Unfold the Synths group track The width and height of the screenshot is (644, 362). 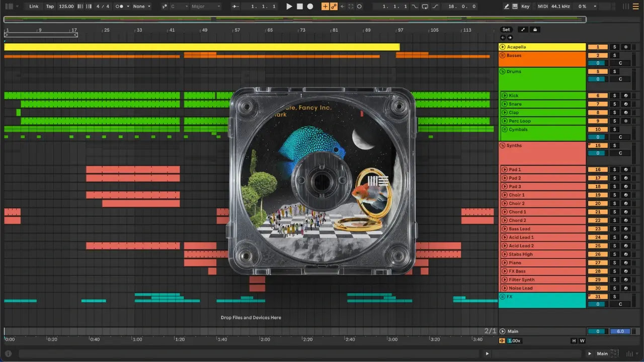[502, 146]
